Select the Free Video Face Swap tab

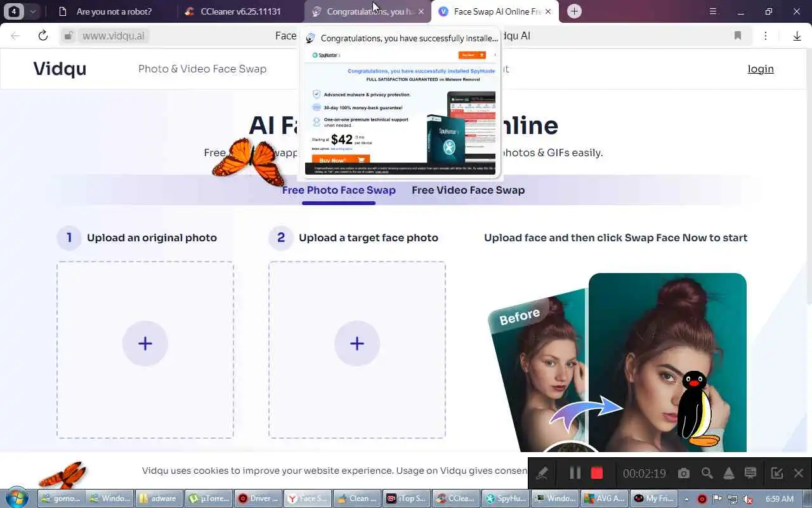tap(468, 190)
